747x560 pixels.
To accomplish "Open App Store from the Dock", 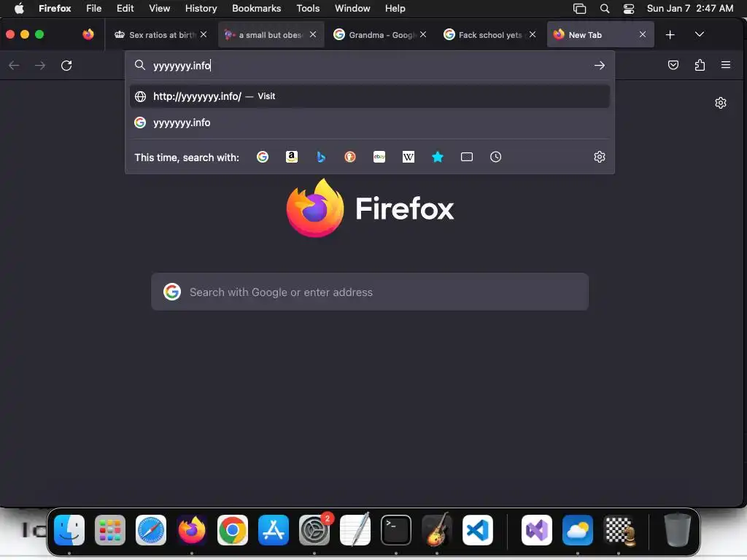I will 274,529.
